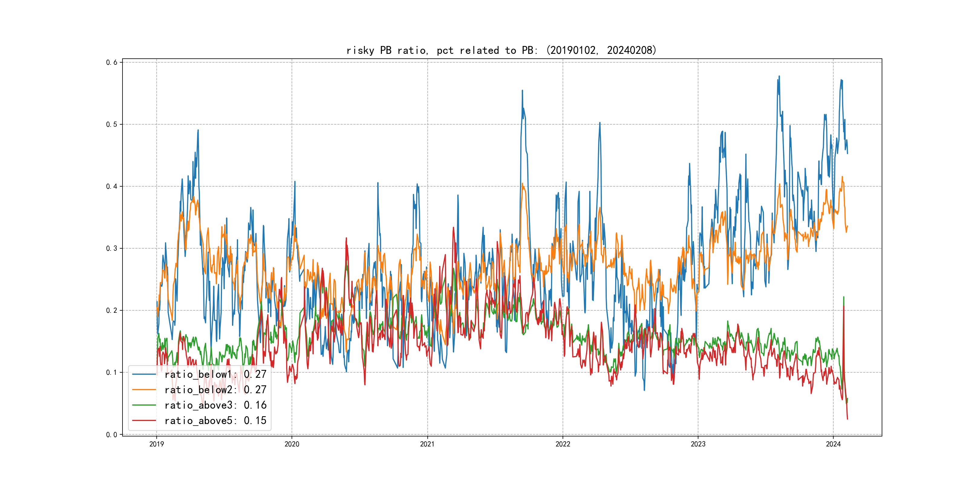980x490 pixels.
Task: Click the ratio_above5: 0.15 legend label
Action: pyautogui.click(x=215, y=420)
